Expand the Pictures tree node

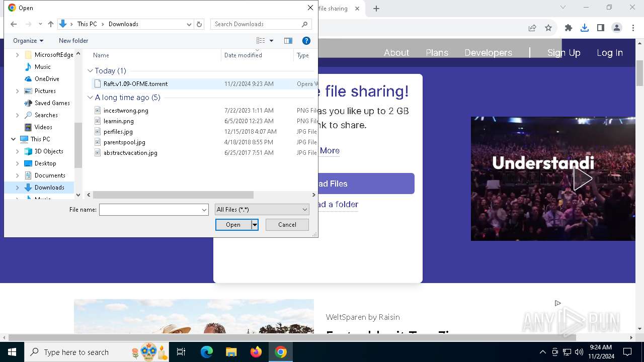(18, 91)
